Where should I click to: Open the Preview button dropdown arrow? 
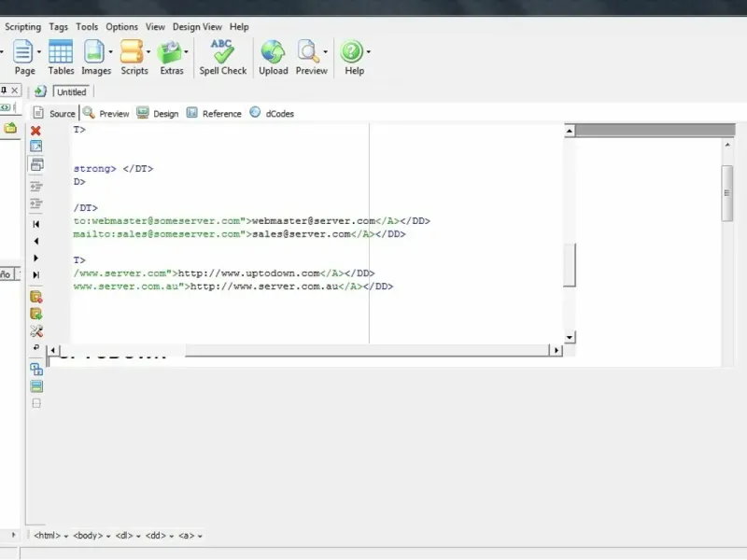point(325,52)
